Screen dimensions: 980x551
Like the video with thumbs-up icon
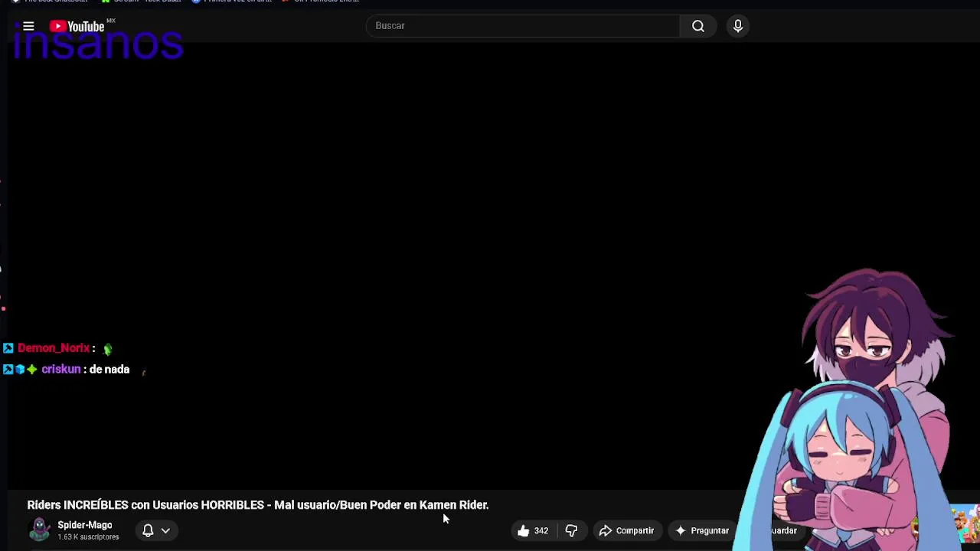pyautogui.click(x=523, y=530)
